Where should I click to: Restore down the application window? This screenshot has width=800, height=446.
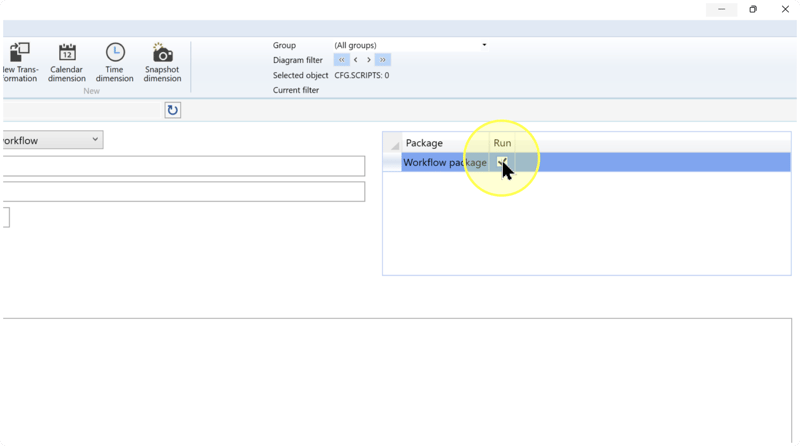(x=753, y=9)
